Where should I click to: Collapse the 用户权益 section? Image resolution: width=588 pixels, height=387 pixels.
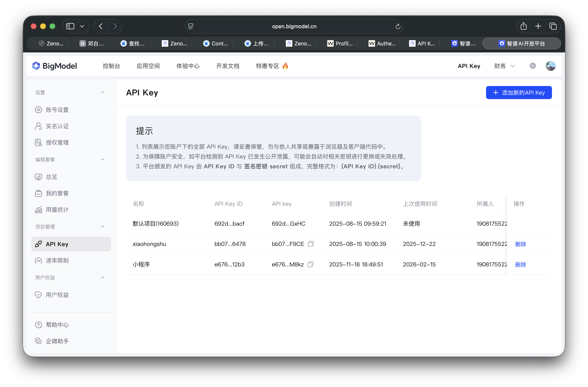pyautogui.click(x=103, y=277)
